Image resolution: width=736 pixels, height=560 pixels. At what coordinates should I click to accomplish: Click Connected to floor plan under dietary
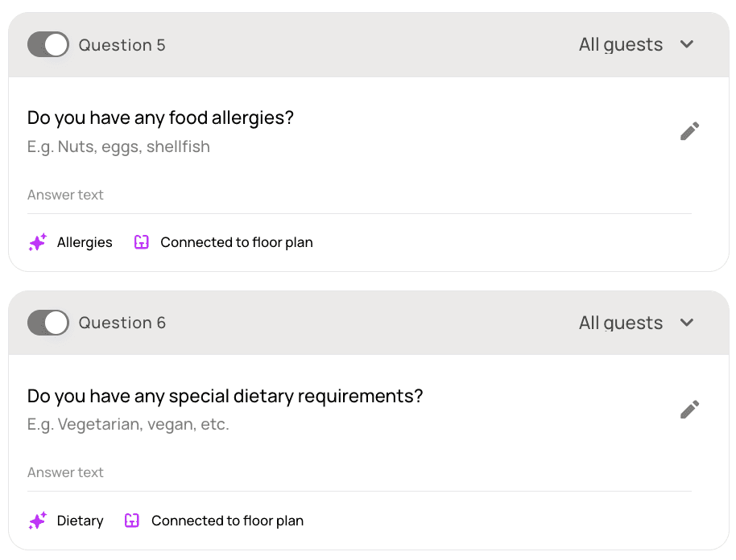[227, 521]
